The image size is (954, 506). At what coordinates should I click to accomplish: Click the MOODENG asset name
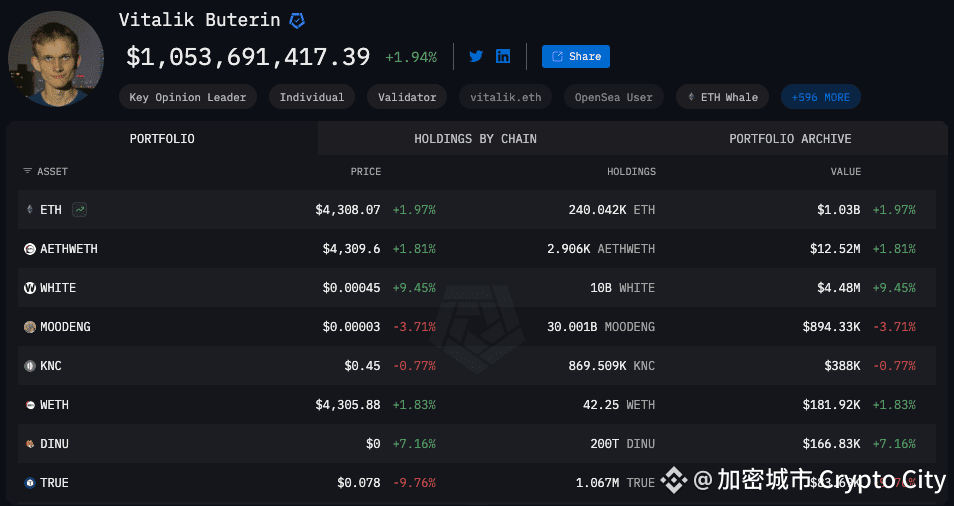65,327
